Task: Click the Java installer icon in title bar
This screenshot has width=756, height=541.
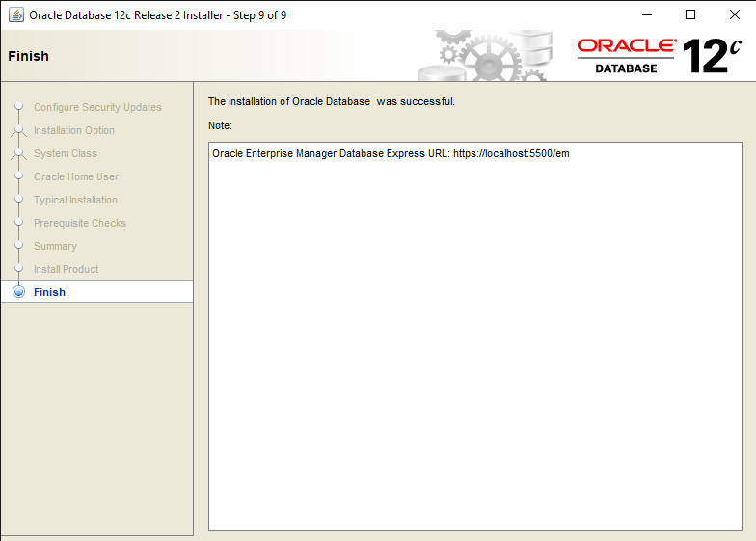Action: tap(16, 15)
